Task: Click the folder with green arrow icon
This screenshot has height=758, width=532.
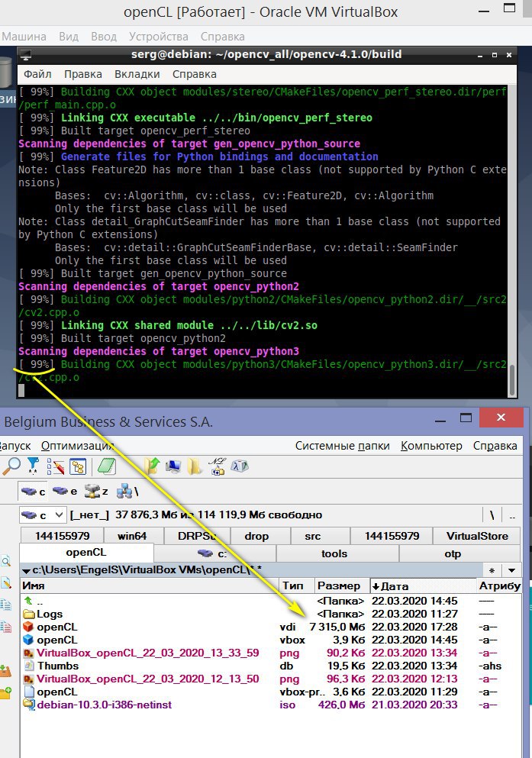Action: pos(152,466)
